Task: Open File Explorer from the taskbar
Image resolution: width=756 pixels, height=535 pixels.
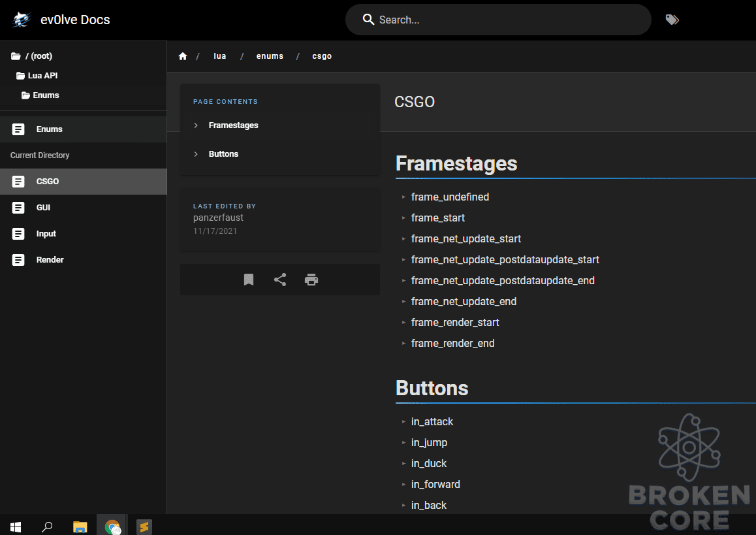Action: click(80, 527)
